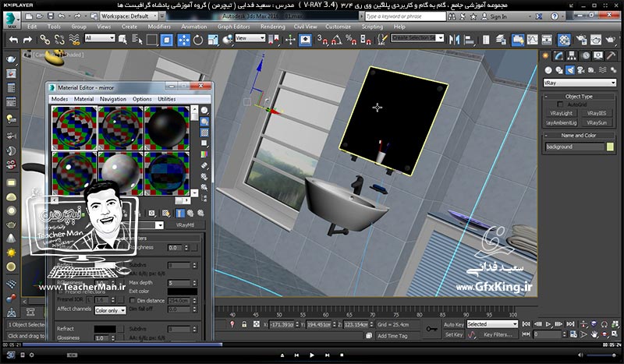Switch to the Hierarchy command panel tab
This screenshot has height=364, width=624.
click(572, 56)
